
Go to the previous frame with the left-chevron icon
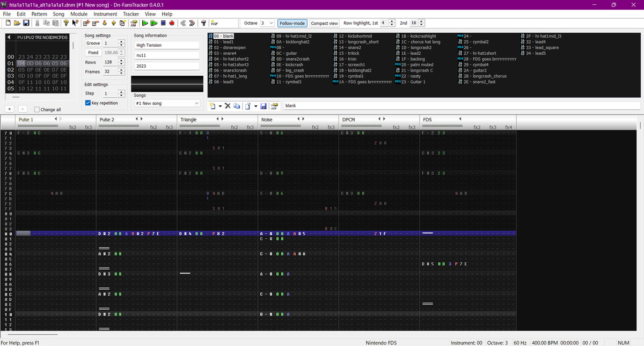click(x=183, y=23)
